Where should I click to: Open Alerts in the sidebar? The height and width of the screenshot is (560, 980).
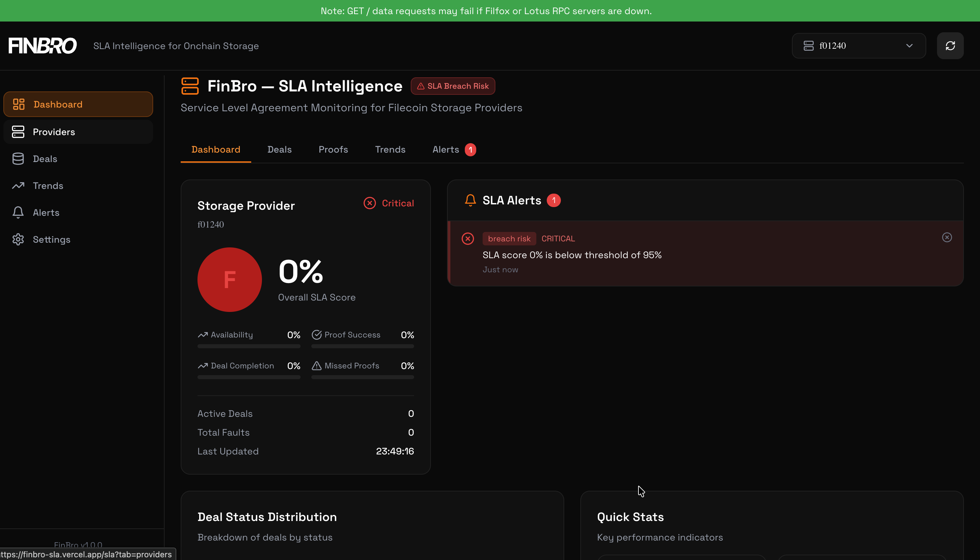coord(78,213)
